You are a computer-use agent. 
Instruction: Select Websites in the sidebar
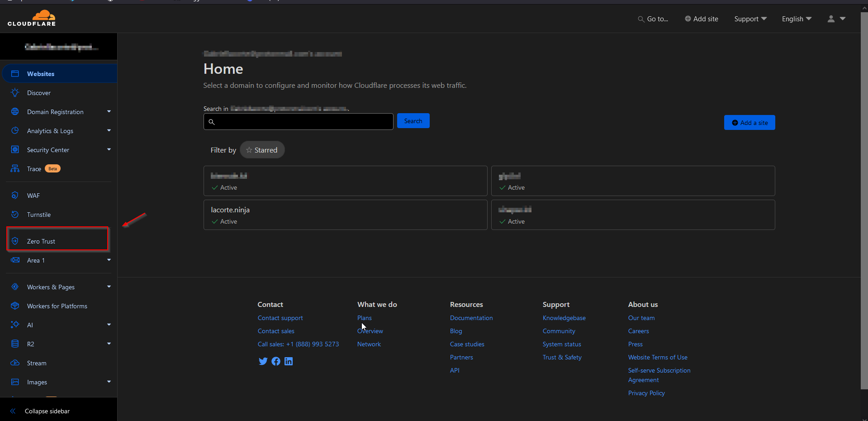(41, 74)
